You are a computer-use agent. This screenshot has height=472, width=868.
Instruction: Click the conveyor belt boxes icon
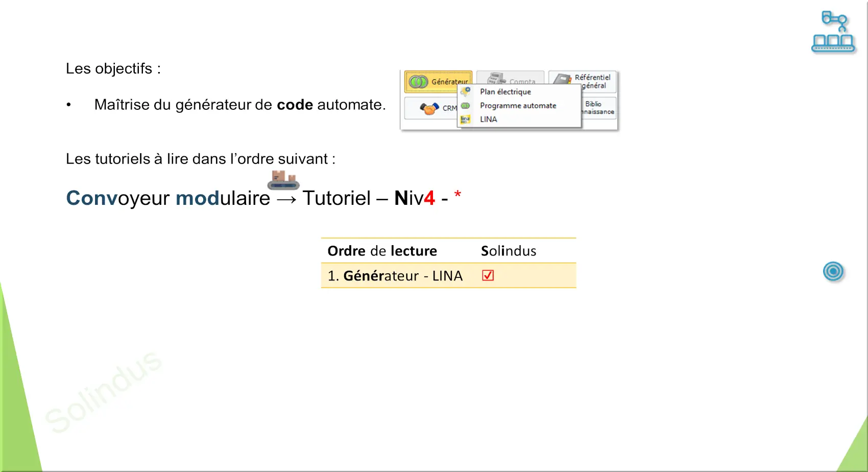pos(283,180)
